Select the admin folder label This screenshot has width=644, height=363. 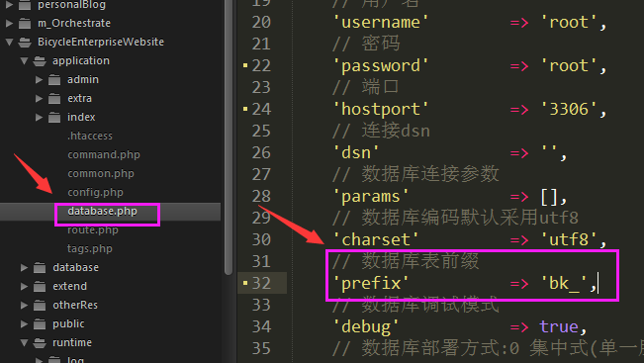[x=83, y=80]
